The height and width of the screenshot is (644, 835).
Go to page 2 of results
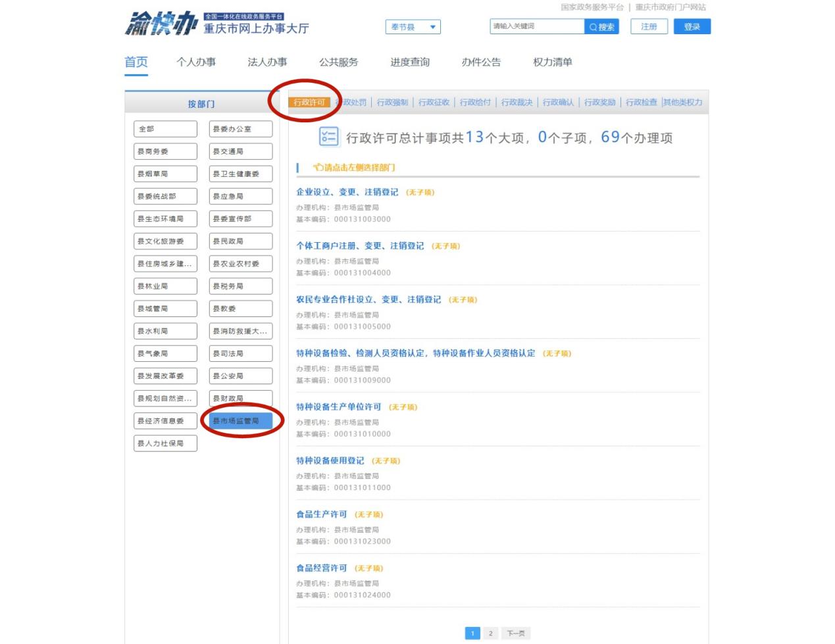pos(490,633)
